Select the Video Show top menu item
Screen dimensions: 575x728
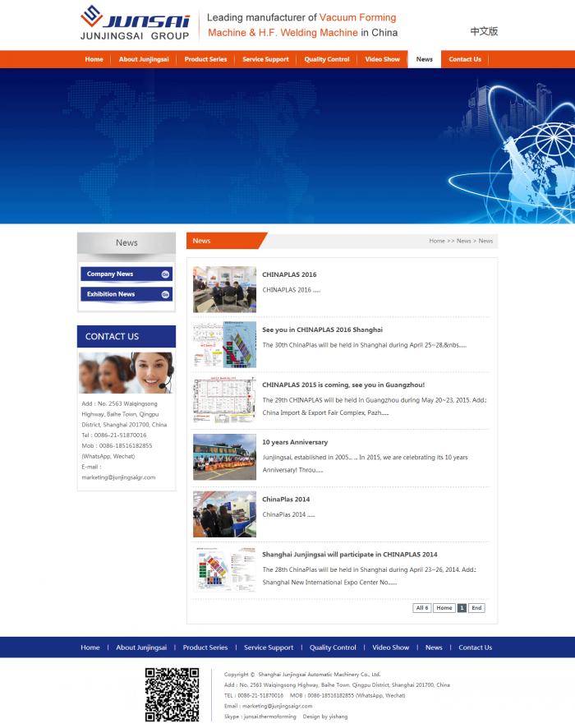(382, 59)
